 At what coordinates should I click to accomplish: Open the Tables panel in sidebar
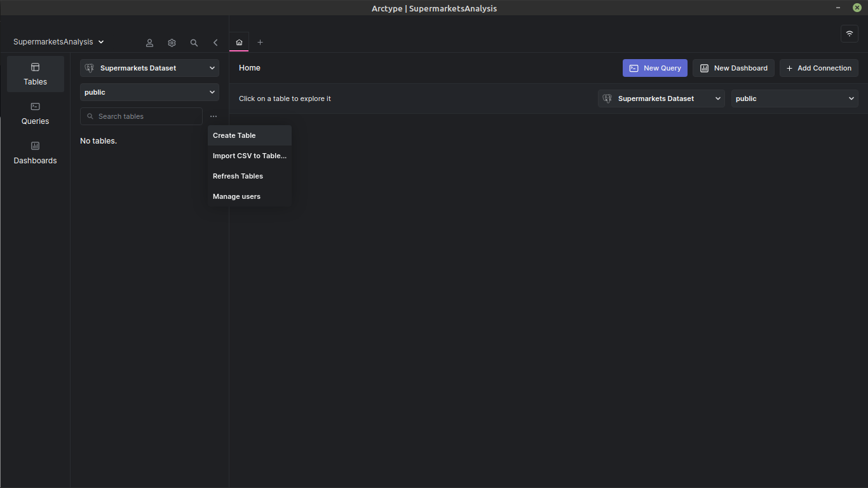35,73
